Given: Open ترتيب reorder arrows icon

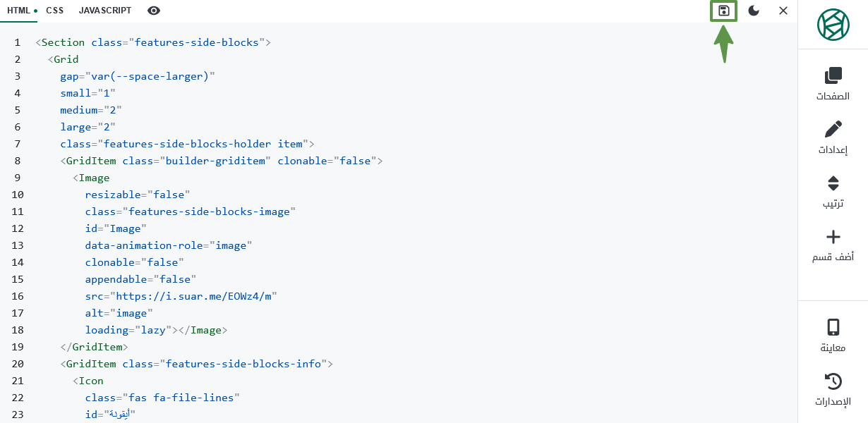Looking at the screenshot, I should (x=833, y=183).
